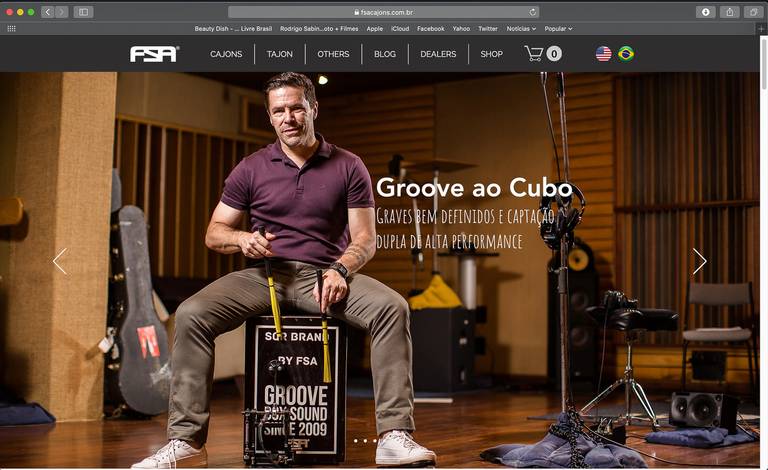Show Safari downloads list
The height and width of the screenshot is (470, 768).
(x=705, y=12)
